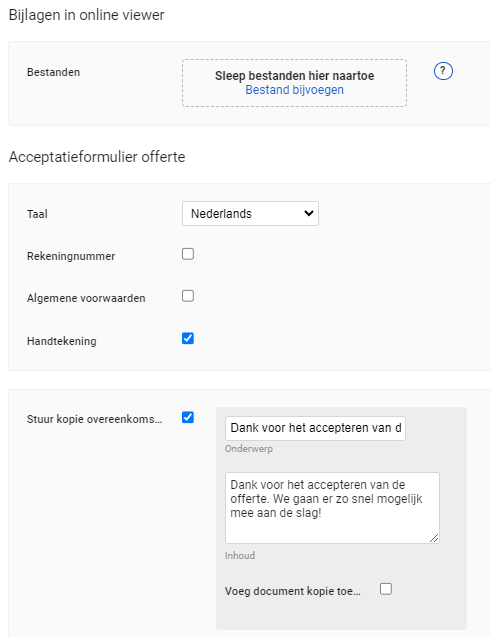Click the Taal field label
The width and height of the screenshot is (491, 637).
pos(37,214)
